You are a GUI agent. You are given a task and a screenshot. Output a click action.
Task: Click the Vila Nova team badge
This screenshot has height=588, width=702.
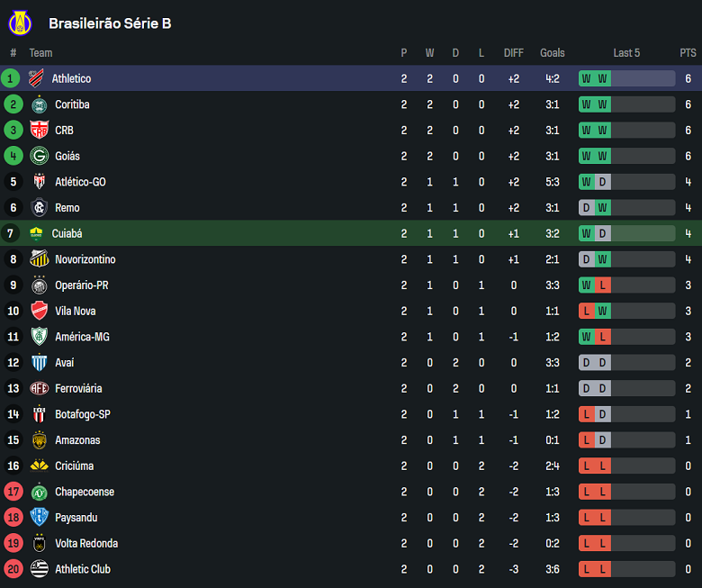pos(39,311)
